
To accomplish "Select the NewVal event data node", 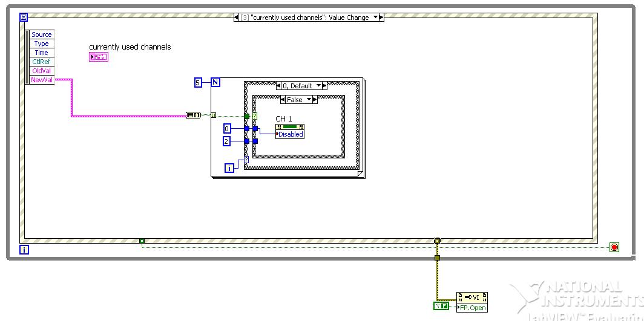I will click(42, 80).
